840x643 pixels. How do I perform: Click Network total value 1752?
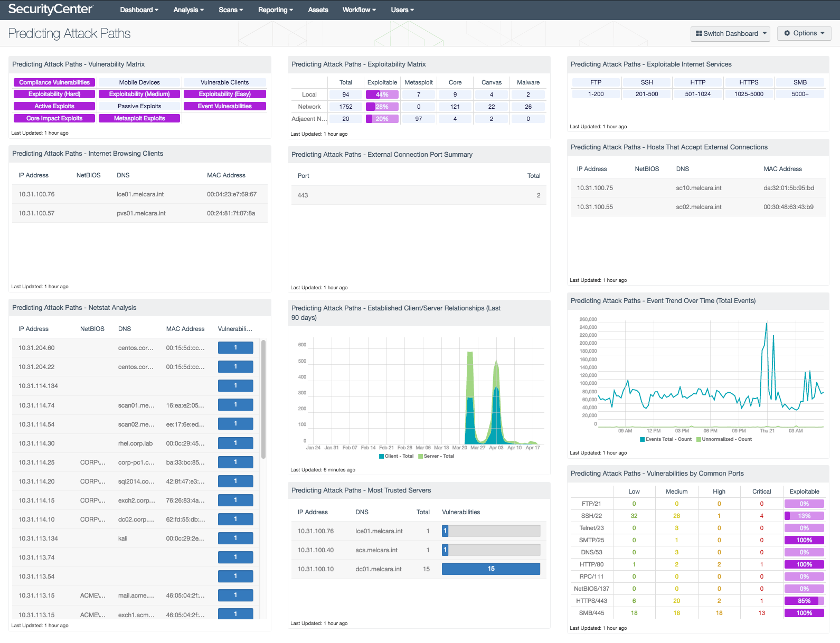(x=346, y=107)
